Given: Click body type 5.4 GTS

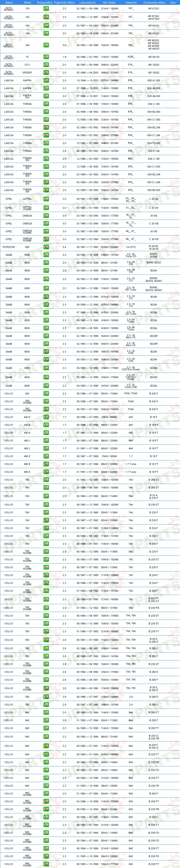Looking at the screenshot, I should click(x=131, y=247).
